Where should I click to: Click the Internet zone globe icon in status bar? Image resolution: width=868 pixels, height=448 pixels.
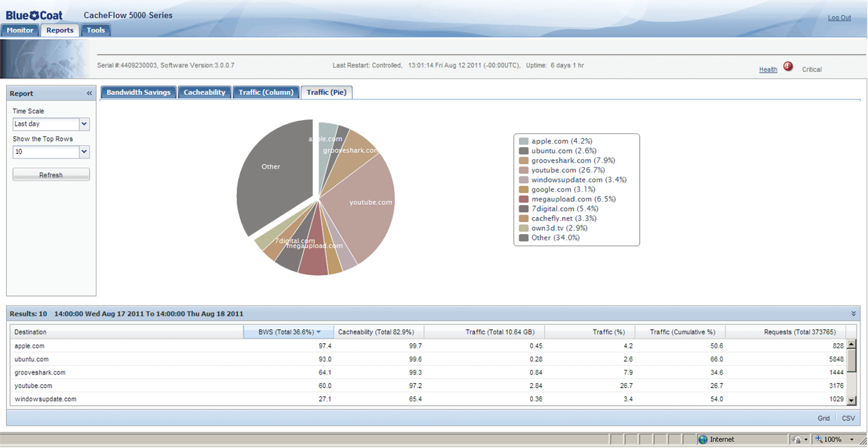pos(703,439)
